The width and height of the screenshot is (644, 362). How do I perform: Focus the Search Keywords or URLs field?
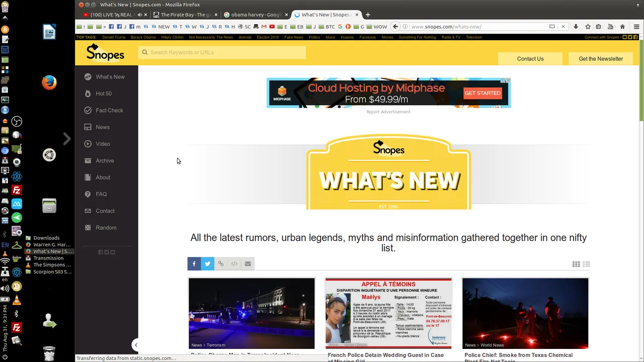pyautogui.click(x=222, y=52)
